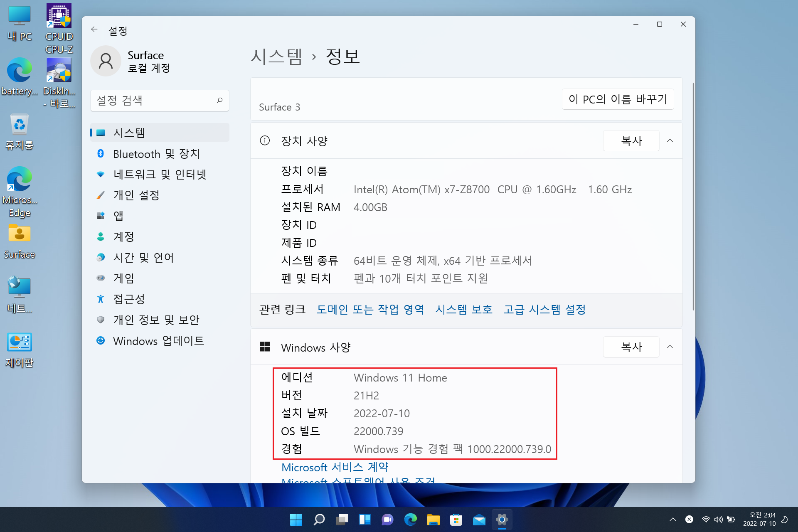798x532 pixels.
Task: Select 개인 정보 및 보안 in sidebar
Action: tap(156, 320)
